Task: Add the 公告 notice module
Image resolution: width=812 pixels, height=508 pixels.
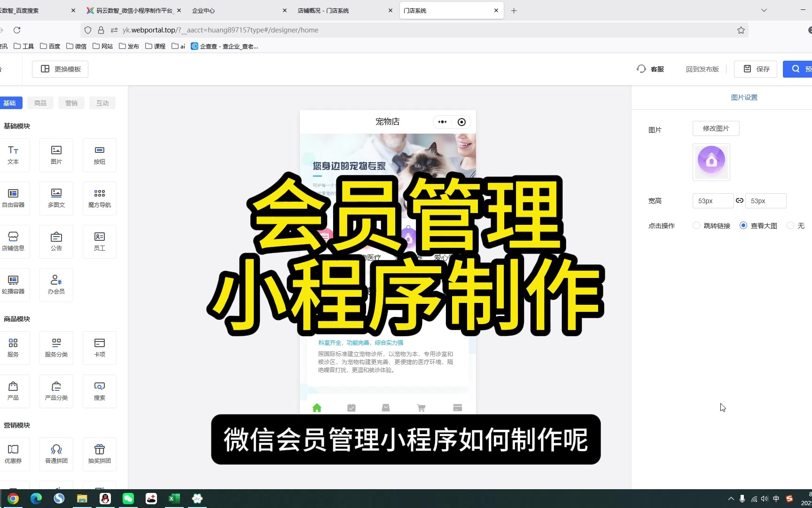Action: (56, 242)
